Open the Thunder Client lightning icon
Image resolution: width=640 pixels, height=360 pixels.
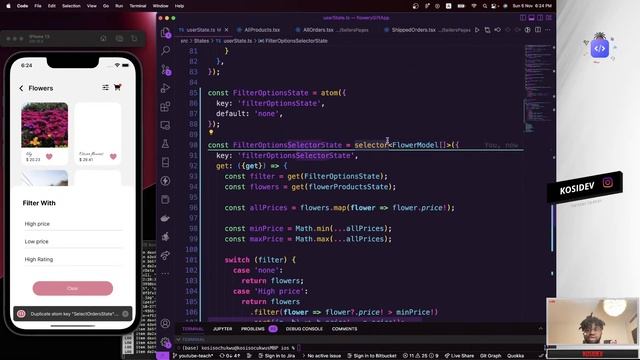click(165, 181)
